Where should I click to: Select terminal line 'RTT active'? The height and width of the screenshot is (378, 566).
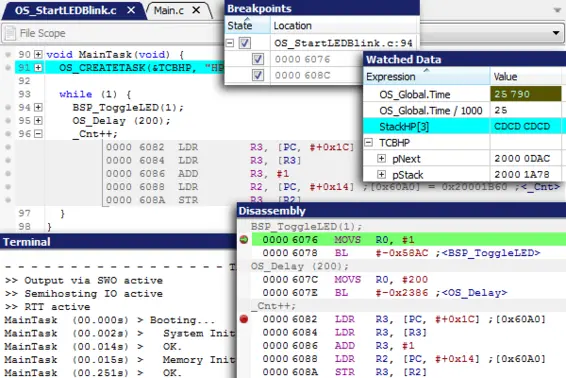48,307
